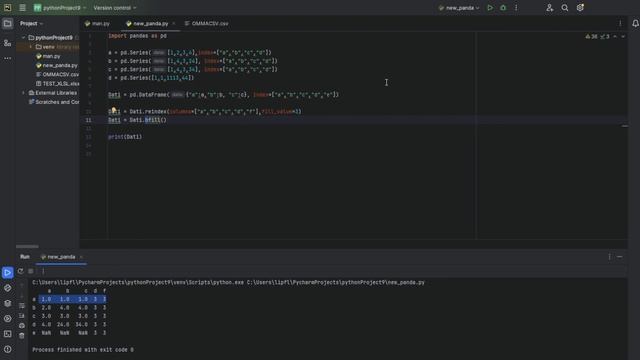Open the Version control dropdown
The image size is (640, 360).
click(115, 8)
